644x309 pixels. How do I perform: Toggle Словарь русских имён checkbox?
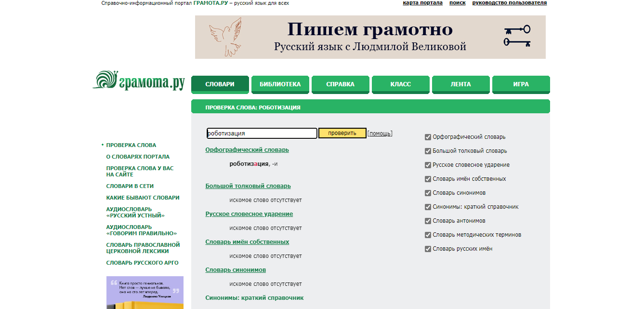[x=428, y=249]
